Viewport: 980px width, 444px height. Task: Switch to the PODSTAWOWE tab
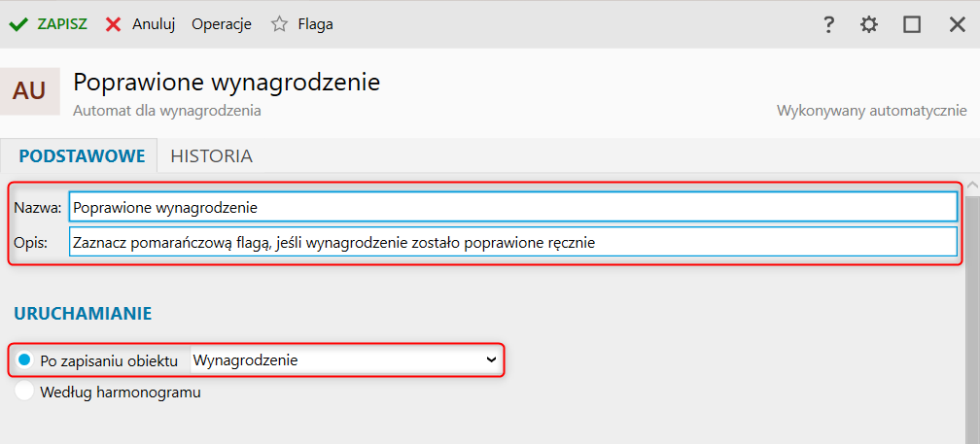(82, 156)
